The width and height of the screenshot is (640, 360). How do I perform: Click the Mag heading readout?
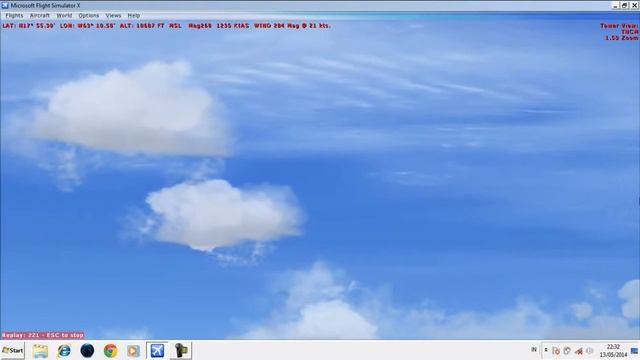click(200, 26)
